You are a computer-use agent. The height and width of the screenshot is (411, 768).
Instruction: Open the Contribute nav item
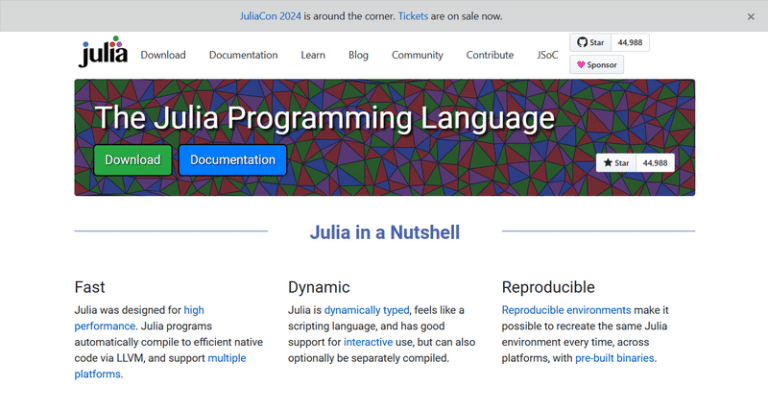(490, 55)
